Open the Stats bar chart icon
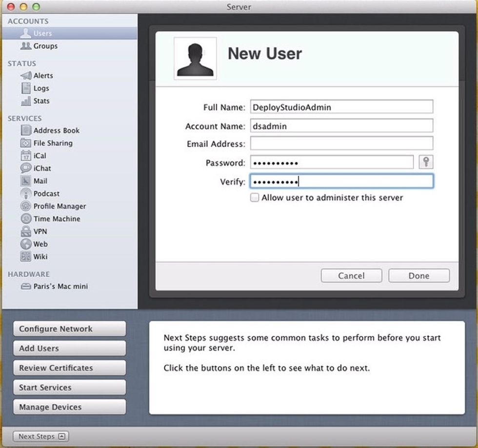This screenshot has height=448, width=478. (x=26, y=101)
